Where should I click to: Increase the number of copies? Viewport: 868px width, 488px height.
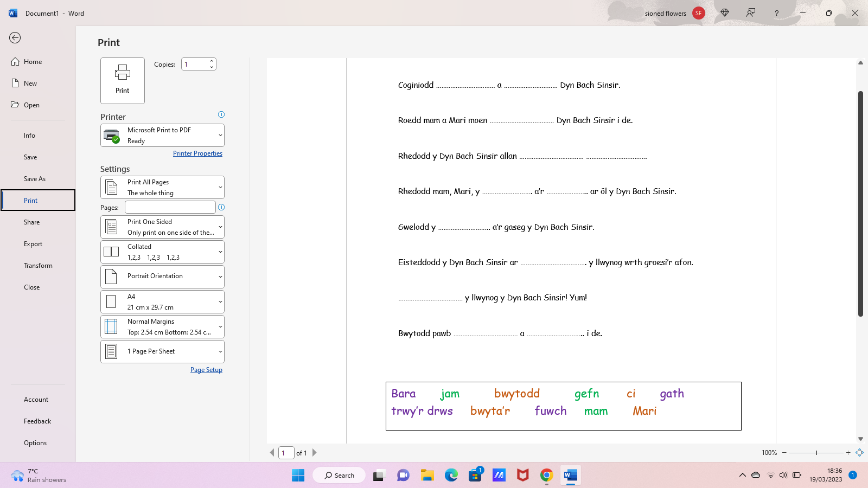(x=212, y=61)
